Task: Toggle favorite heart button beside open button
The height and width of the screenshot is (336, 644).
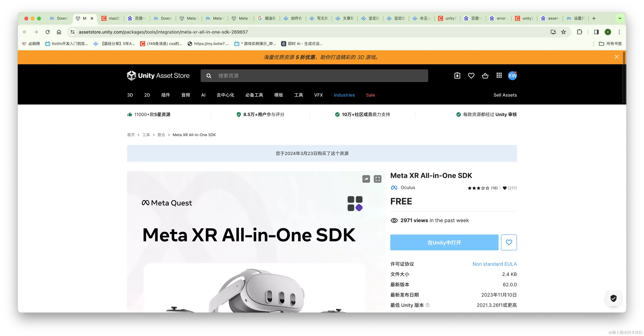Action: click(509, 242)
